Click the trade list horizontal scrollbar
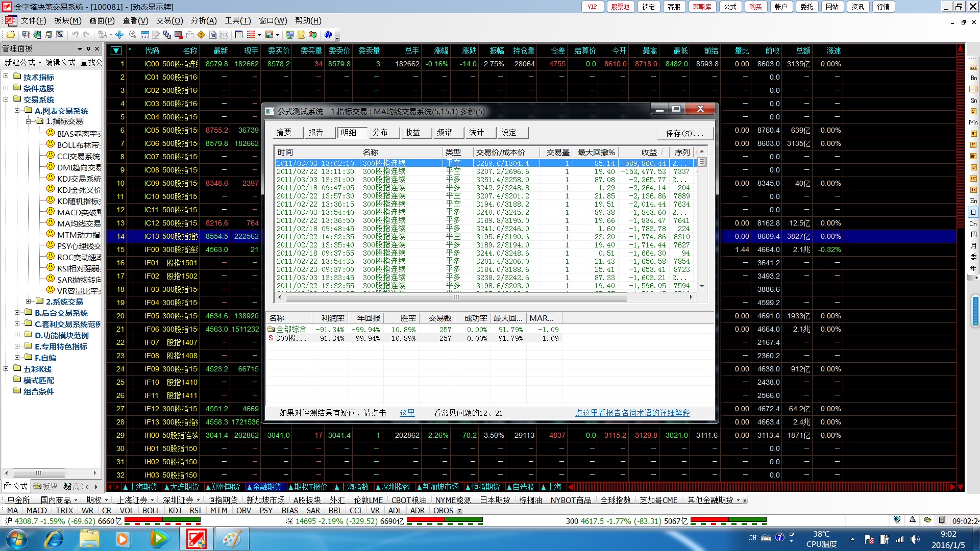Screen dimensions: 980x551 pos(455,297)
